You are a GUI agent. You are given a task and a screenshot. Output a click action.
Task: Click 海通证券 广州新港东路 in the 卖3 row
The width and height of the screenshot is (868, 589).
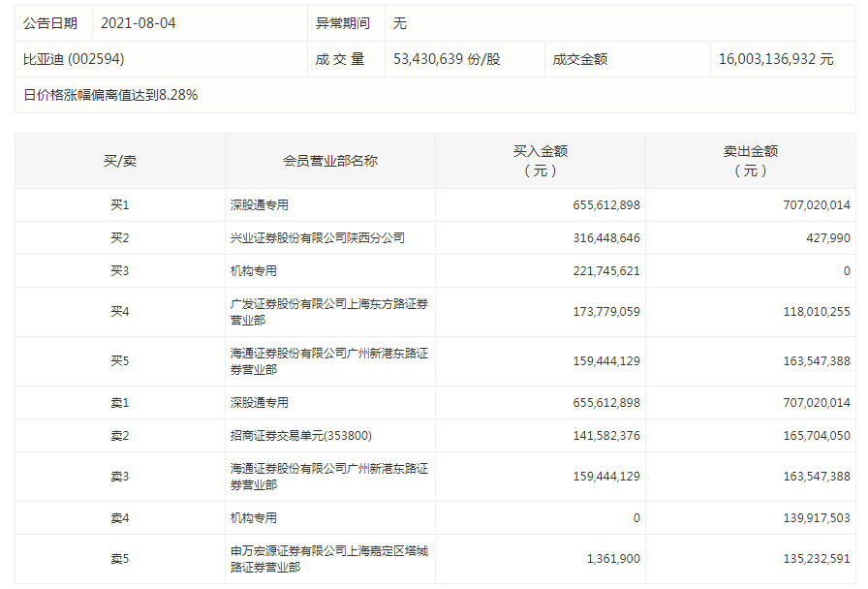(328, 477)
